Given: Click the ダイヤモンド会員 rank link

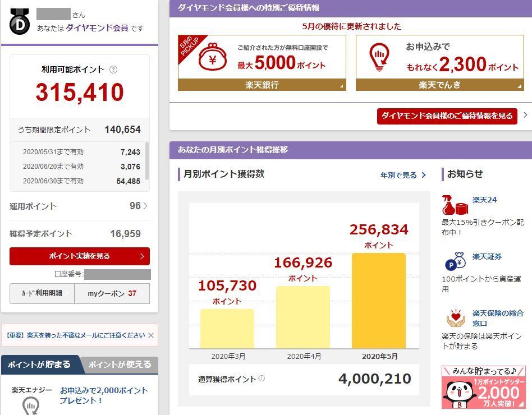Looking at the screenshot, I should click(x=97, y=28).
